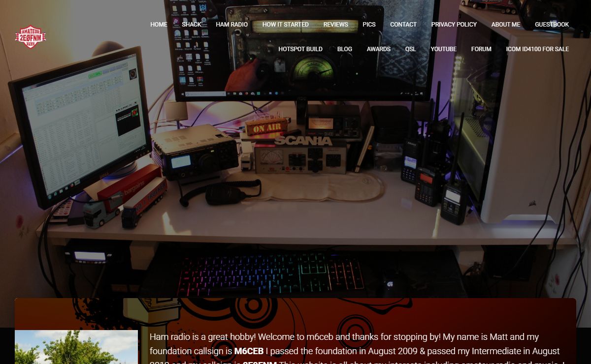View the PRIVACY POLICY page
Screen dimensions: 591x364
tap(454, 25)
